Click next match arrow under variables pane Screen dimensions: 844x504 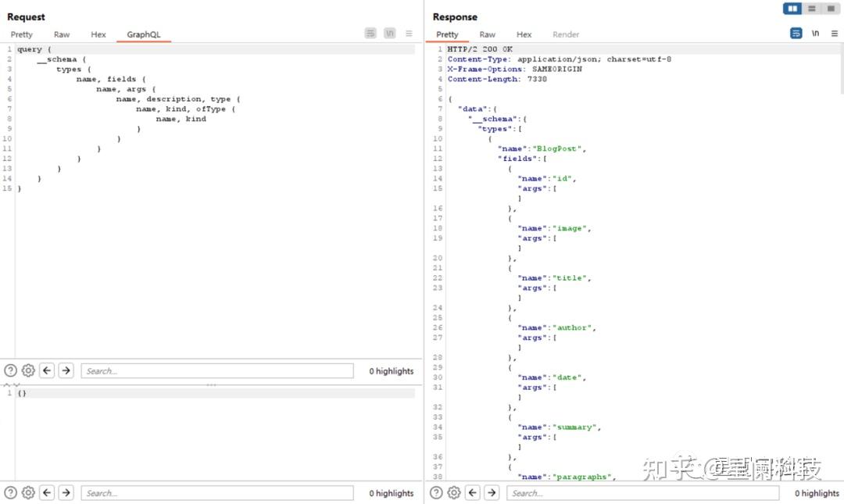[66, 493]
